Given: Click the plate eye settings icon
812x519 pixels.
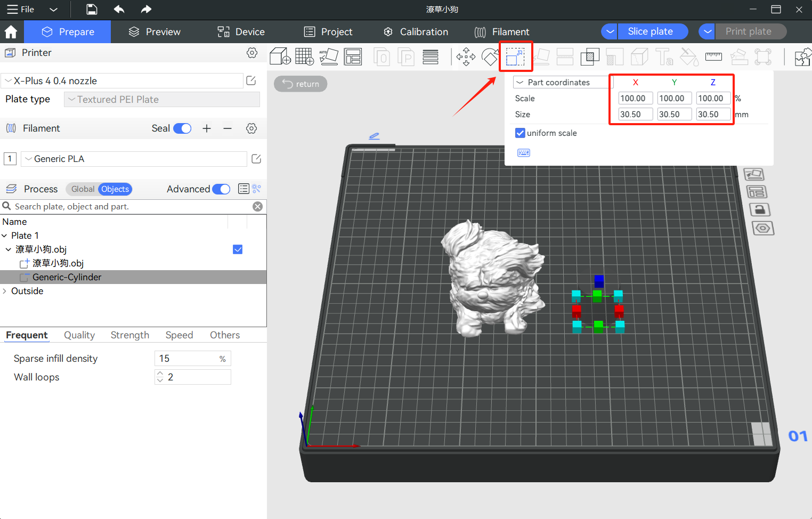Looking at the screenshot, I should coord(763,228).
